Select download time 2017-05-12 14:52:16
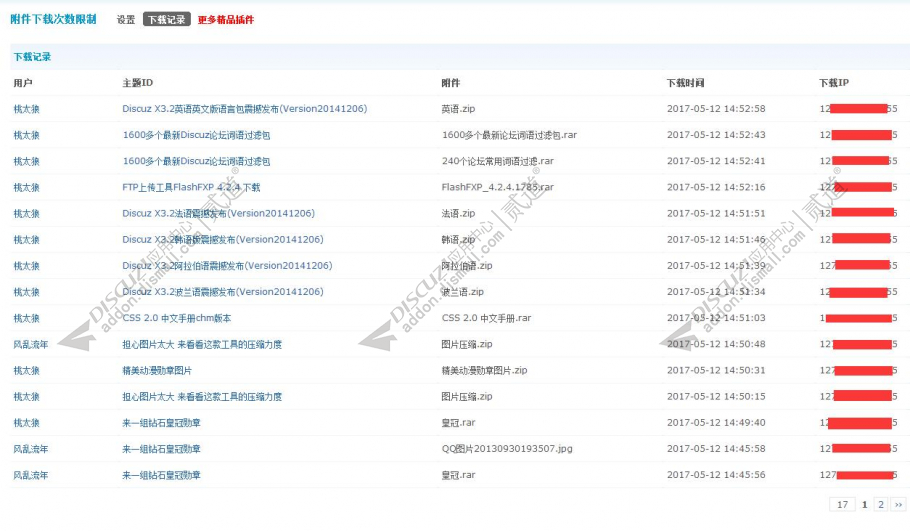The height and width of the screenshot is (531, 910). [716, 187]
